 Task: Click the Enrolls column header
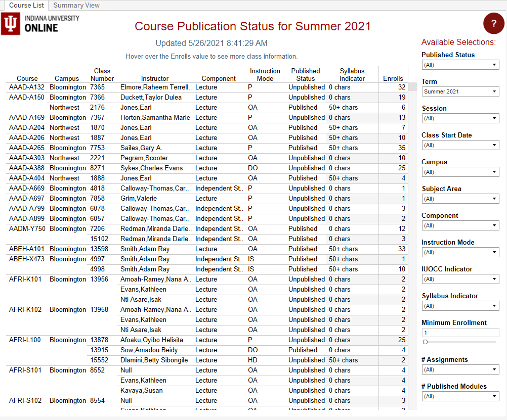pyautogui.click(x=393, y=78)
